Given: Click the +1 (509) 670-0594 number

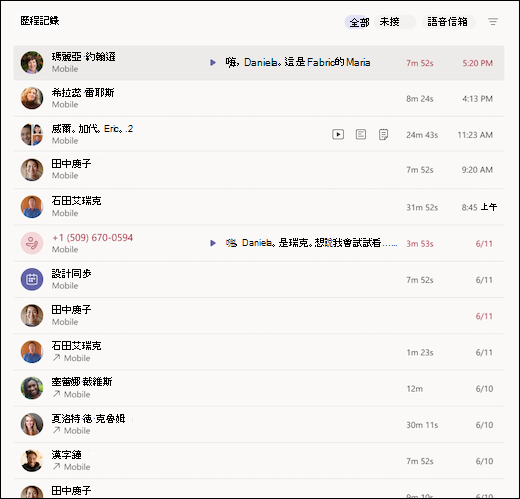Looking at the screenshot, I should tap(92, 237).
